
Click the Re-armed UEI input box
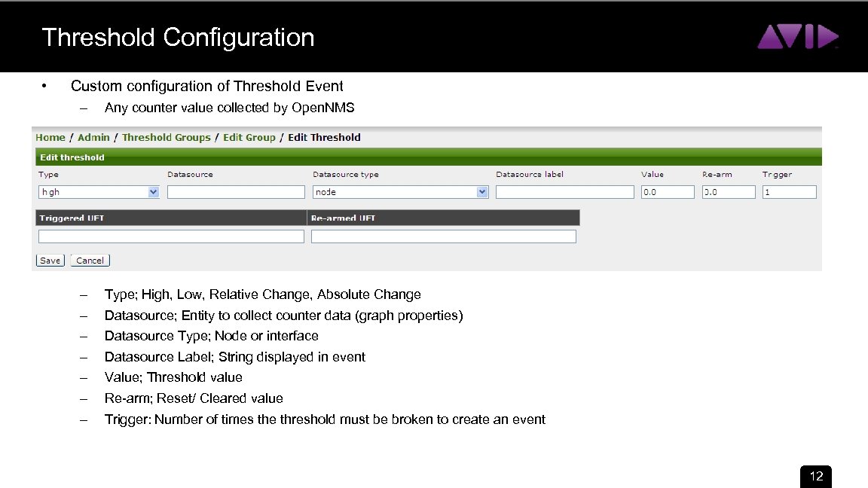point(443,236)
